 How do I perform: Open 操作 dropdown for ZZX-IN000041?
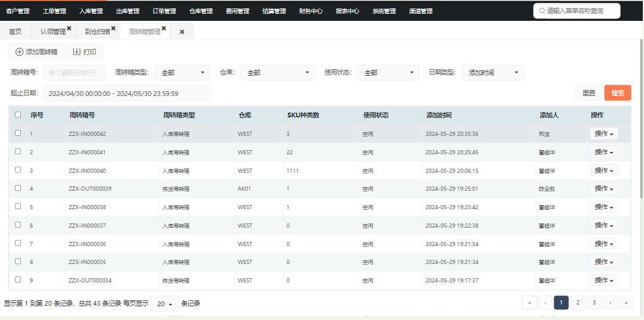(603, 152)
